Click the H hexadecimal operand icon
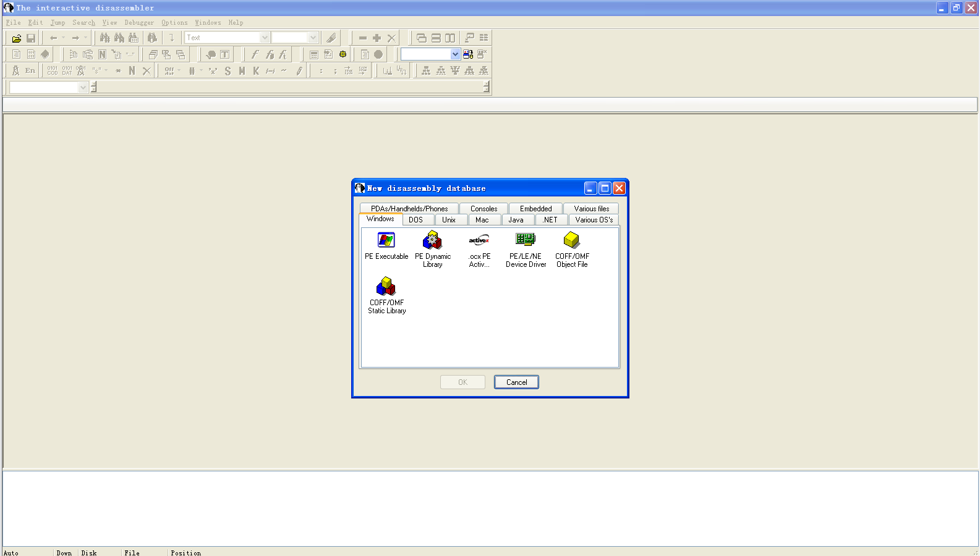This screenshot has height=556, width=980. [242, 71]
